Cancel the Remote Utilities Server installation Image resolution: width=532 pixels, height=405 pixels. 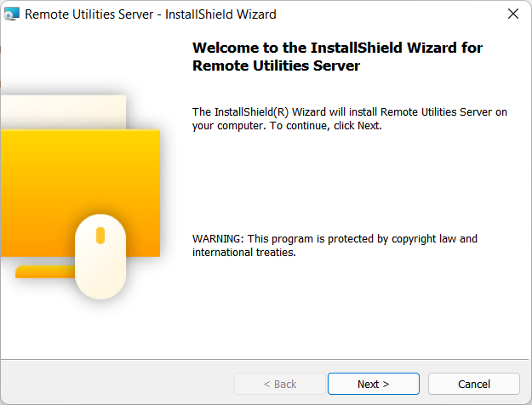(x=473, y=384)
